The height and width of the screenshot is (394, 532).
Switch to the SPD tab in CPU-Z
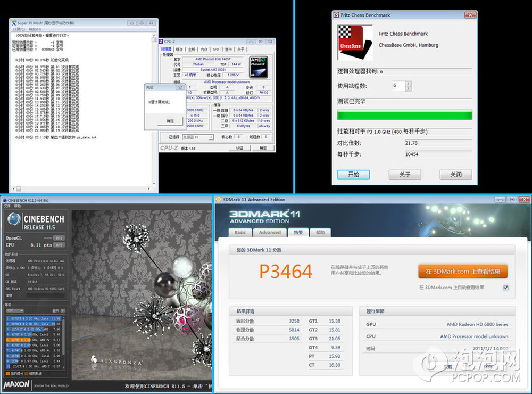click(216, 49)
